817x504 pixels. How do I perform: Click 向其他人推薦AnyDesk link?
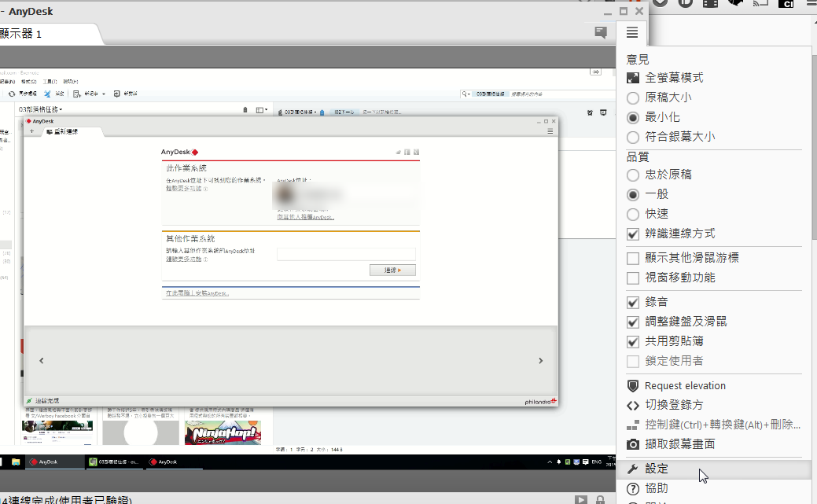point(305,217)
